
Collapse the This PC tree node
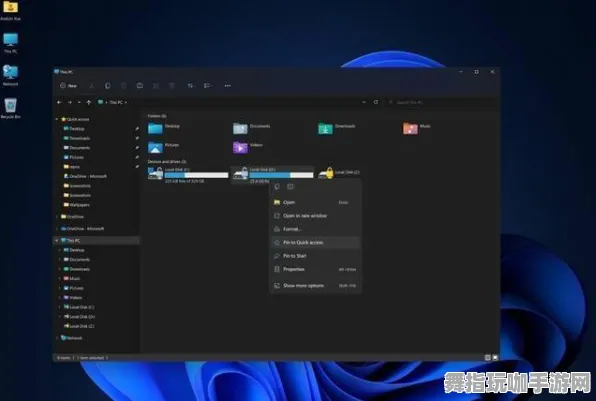pos(57,241)
